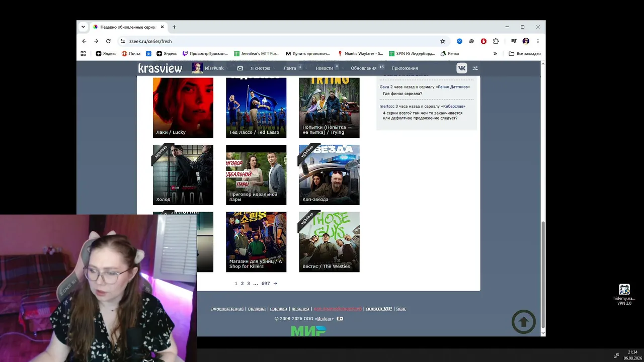Open the Приговор идеальной пары poster

(256, 175)
